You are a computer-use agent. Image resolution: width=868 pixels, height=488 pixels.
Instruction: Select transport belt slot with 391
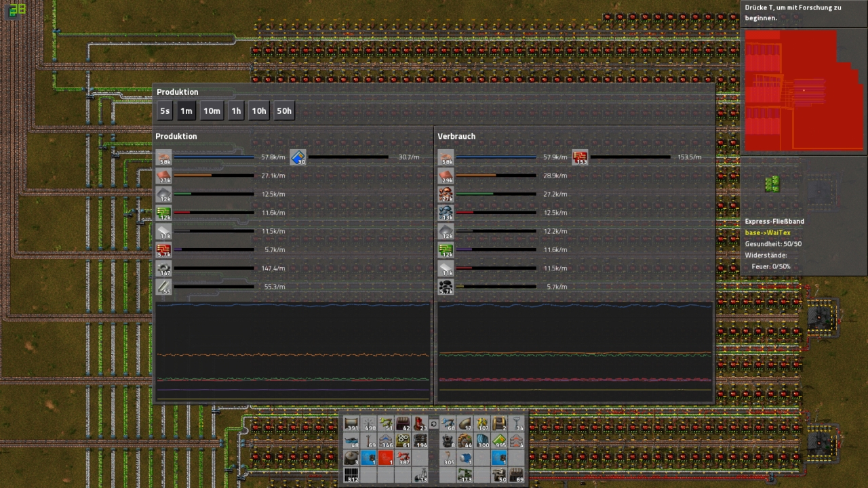[351, 423]
